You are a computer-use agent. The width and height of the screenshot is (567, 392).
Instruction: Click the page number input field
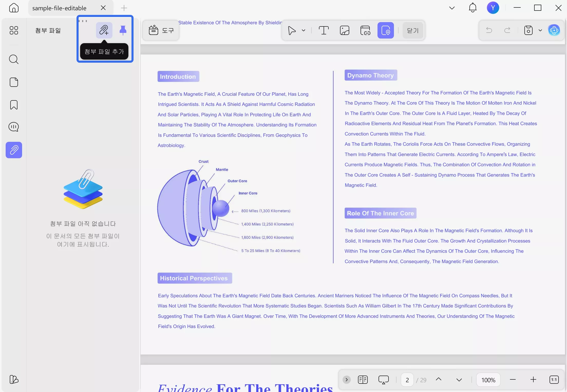(x=407, y=380)
